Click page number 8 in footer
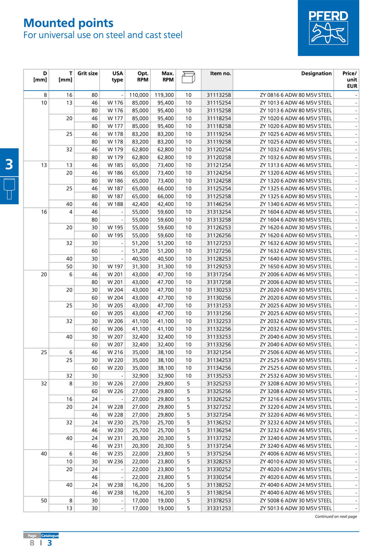Viewport: 392px width, 554px height. click(32, 543)
